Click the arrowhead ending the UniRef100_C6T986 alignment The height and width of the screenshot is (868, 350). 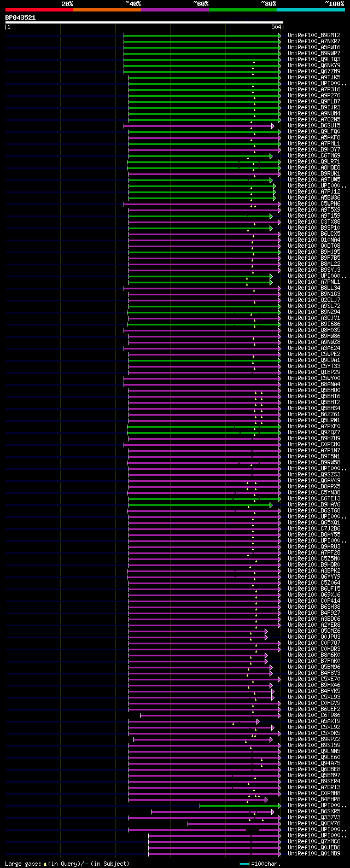coord(279,715)
